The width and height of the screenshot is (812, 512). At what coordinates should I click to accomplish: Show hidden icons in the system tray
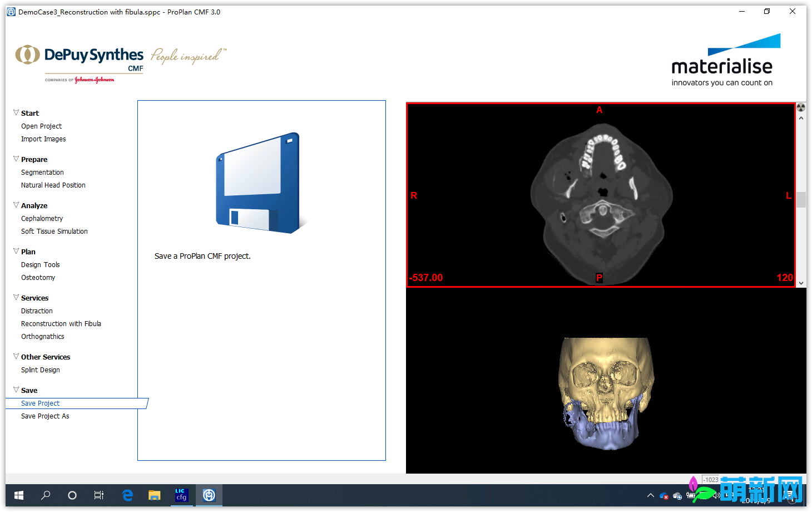tap(650, 495)
